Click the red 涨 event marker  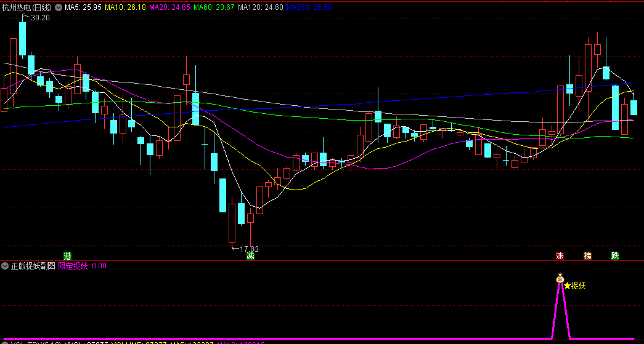point(560,256)
